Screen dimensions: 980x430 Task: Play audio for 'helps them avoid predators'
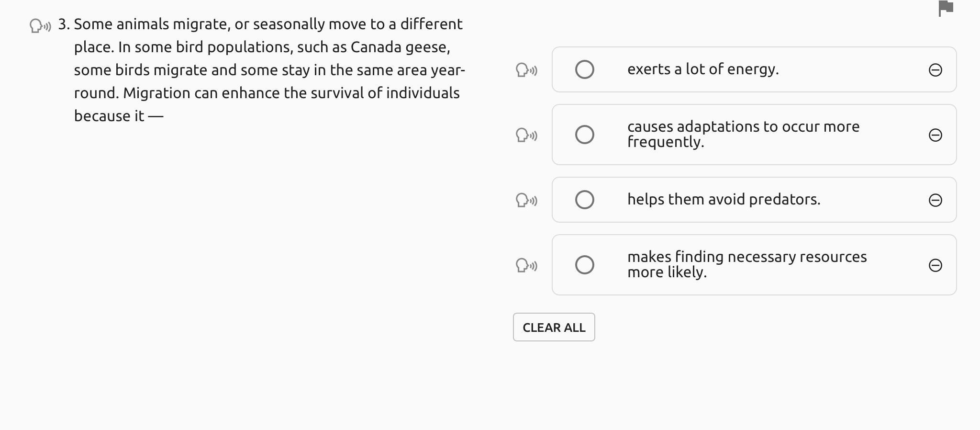(526, 200)
